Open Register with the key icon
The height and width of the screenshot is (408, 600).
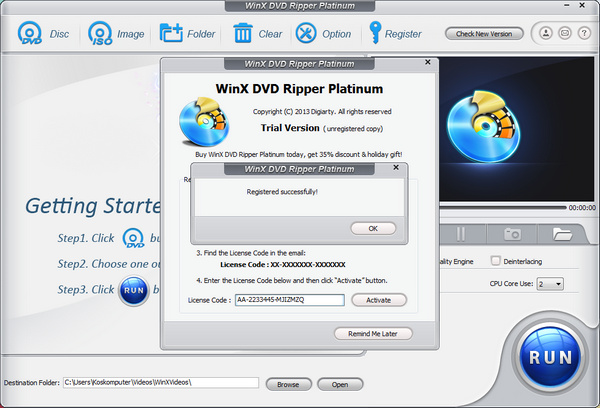tap(395, 34)
